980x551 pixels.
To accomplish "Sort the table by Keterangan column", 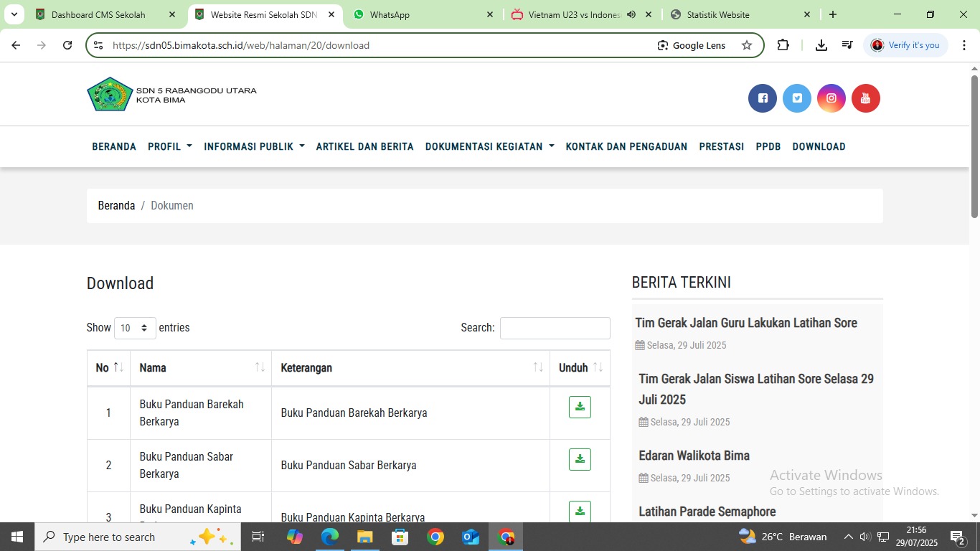I will click(411, 368).
